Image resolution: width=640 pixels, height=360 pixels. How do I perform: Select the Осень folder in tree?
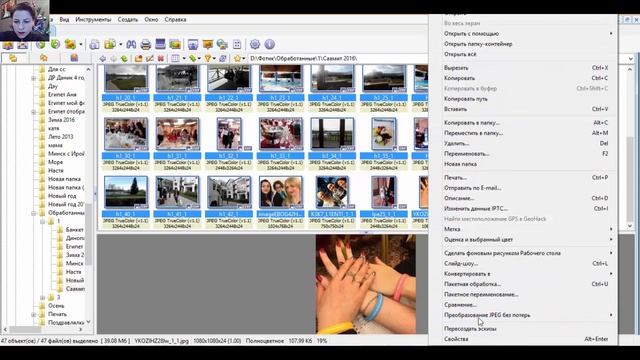coord(56,306)
